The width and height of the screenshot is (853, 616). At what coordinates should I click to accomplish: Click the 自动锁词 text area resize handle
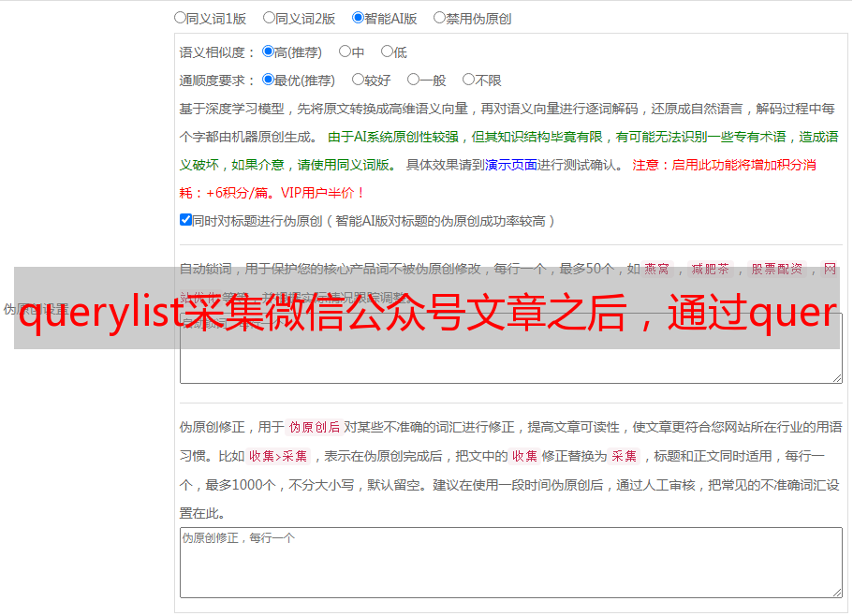click(836, 377)
